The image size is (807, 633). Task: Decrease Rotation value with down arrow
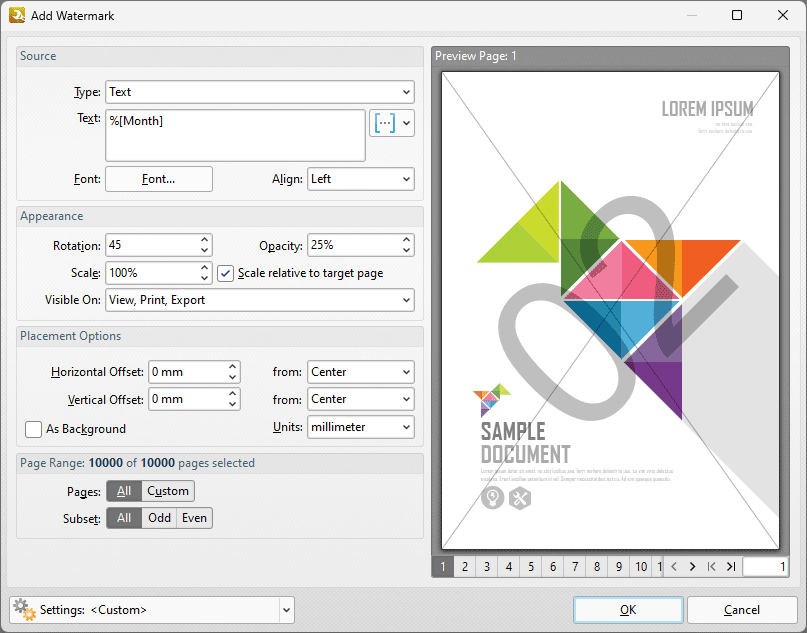pos(204,251)
